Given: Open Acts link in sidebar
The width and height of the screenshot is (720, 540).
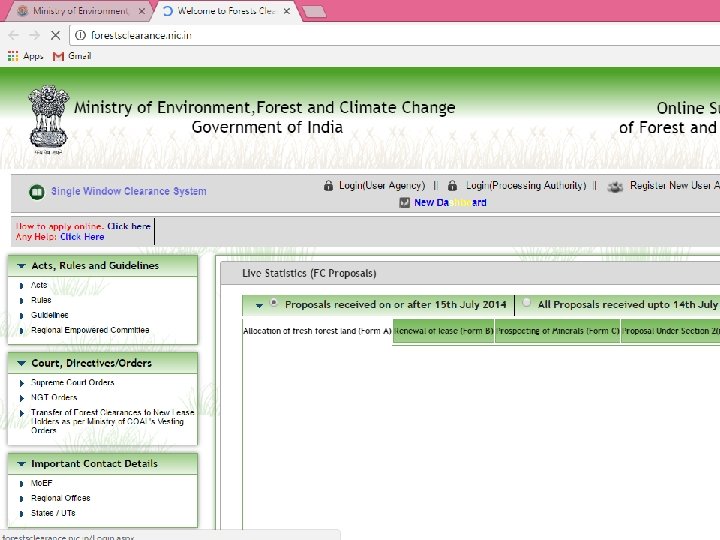Looking at the screenshot, I should click(39, 285).
